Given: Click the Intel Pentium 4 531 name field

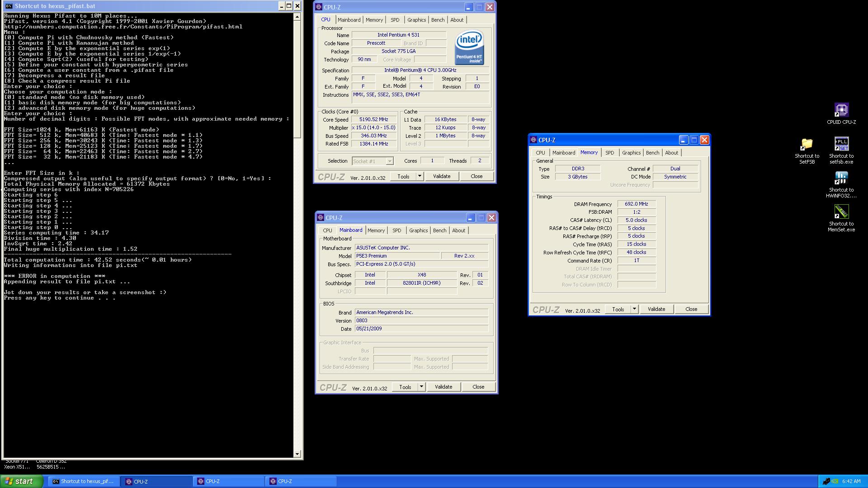Looking at the screenshot, I should [x=399, y=35].
